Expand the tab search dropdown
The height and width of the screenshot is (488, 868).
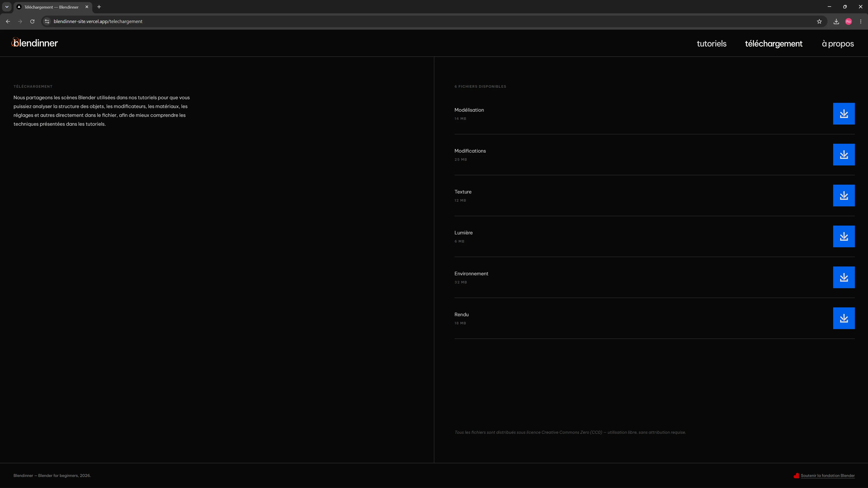coord(7,7)
